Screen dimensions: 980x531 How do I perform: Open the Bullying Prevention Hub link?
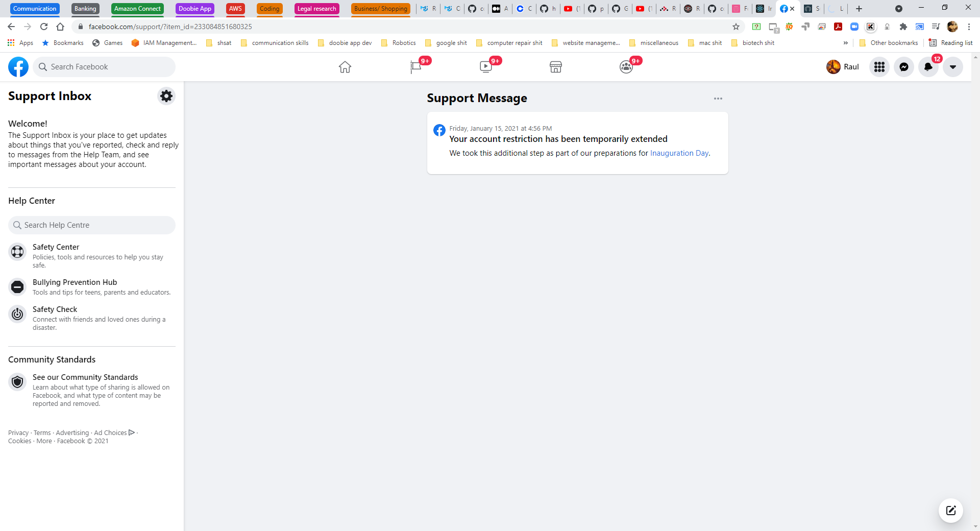tap(75, 282)
